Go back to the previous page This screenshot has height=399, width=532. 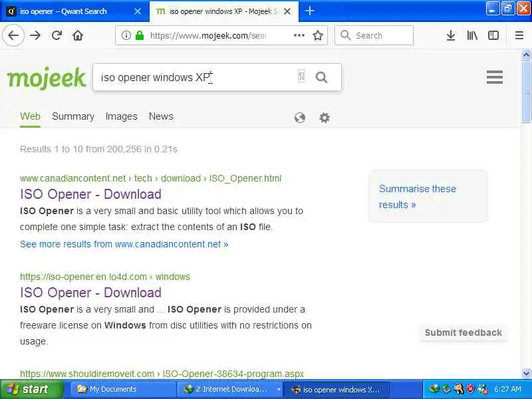[13, 35]
